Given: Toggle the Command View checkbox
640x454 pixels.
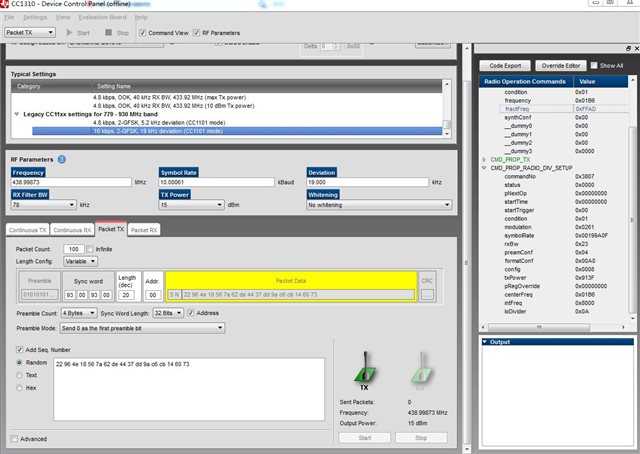Looking at the screenshot, I should point(142,33).
